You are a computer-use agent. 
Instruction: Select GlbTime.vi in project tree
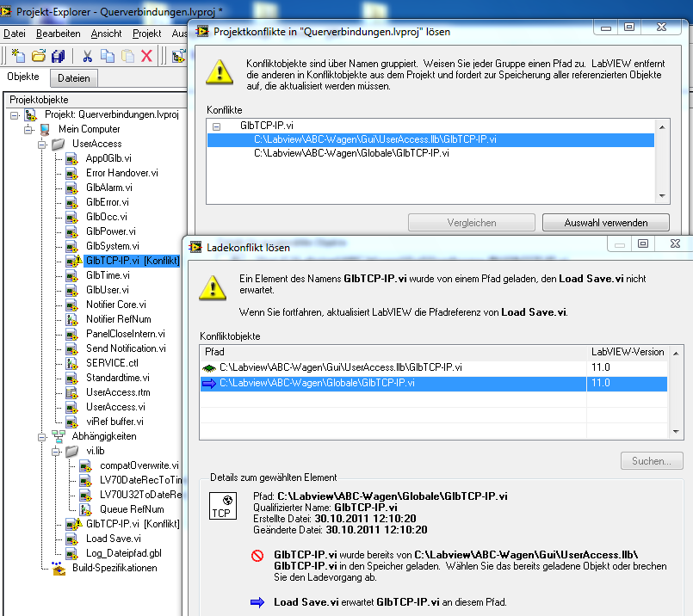108,275
